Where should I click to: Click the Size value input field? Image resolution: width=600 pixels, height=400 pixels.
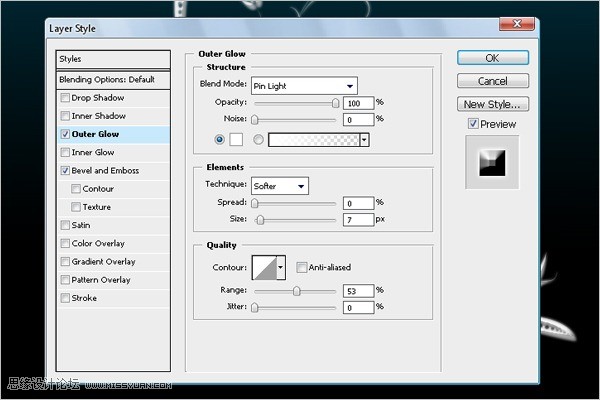(x=358, y=220)
